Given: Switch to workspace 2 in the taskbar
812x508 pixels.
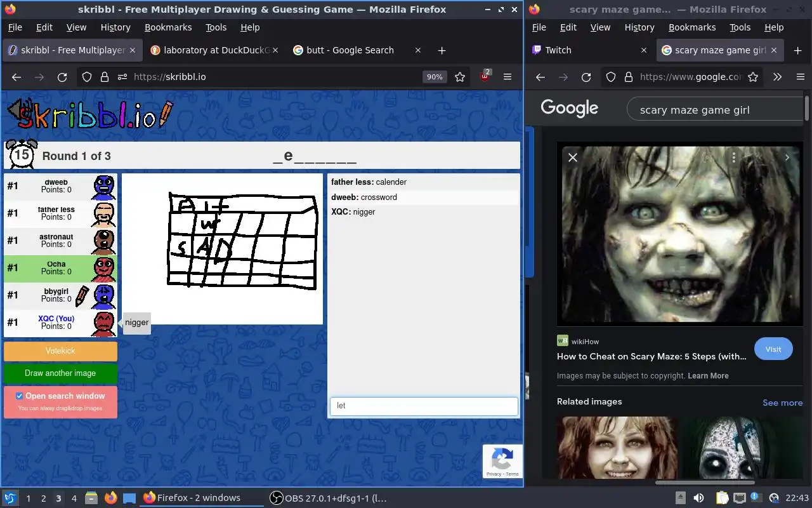Looking at the screenshot, I should click(43, 498).
